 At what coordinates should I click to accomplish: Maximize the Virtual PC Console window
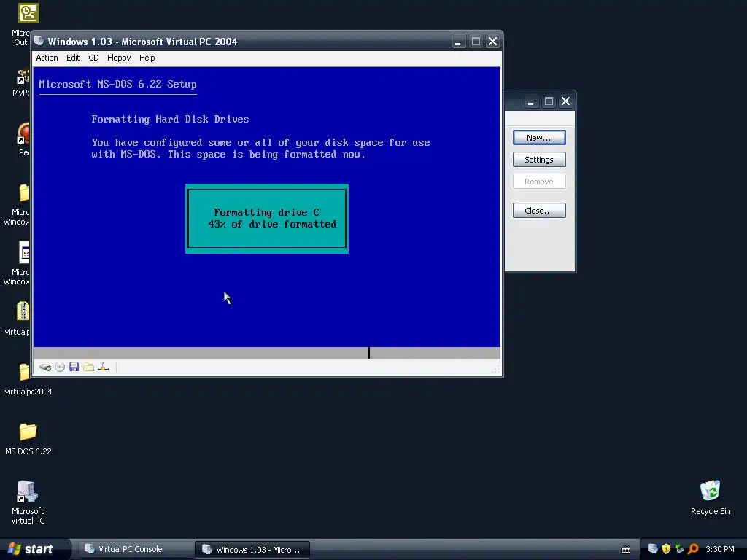[549, 101]
